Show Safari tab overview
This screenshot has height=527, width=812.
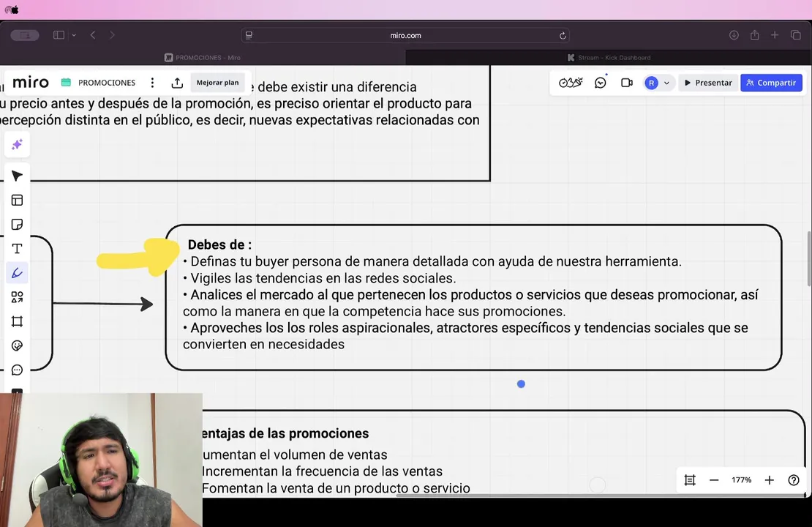[796, 35]
